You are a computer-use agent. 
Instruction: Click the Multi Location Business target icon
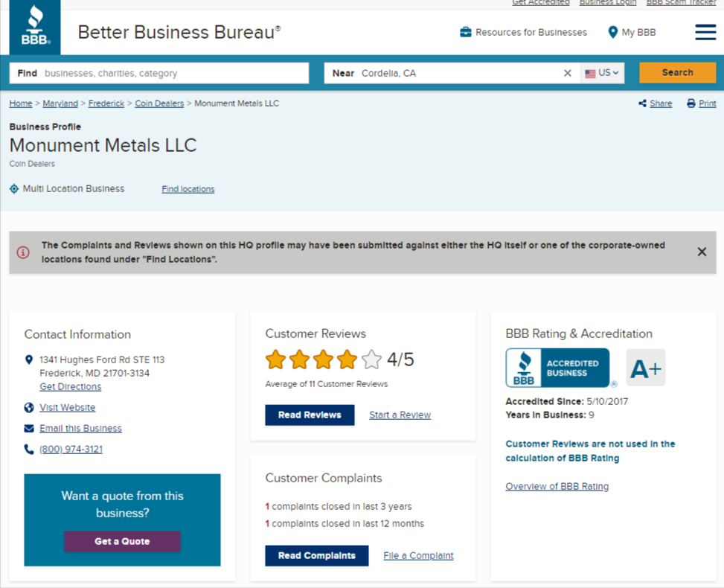14,189
